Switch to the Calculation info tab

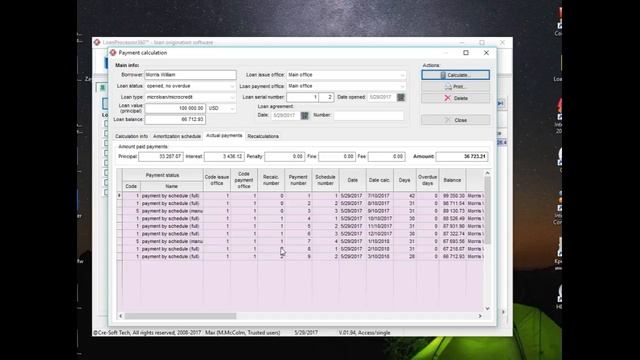[131, 136]
